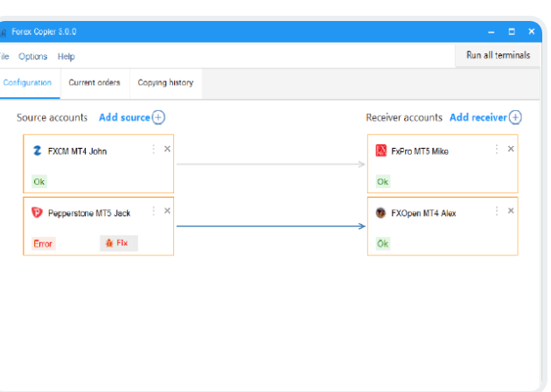551x392 pixels.
Task: Select the blue link arrow from Pepperstone to FXOpen
Action: pos(271,226)
